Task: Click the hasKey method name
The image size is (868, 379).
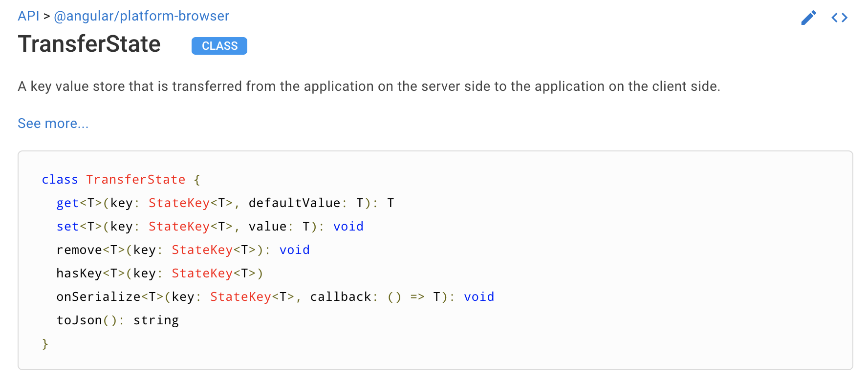Action: 79,274
